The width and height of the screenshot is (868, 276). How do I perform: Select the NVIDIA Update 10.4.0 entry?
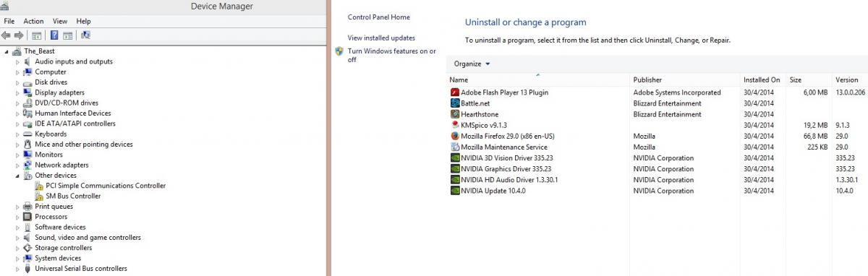658,191
